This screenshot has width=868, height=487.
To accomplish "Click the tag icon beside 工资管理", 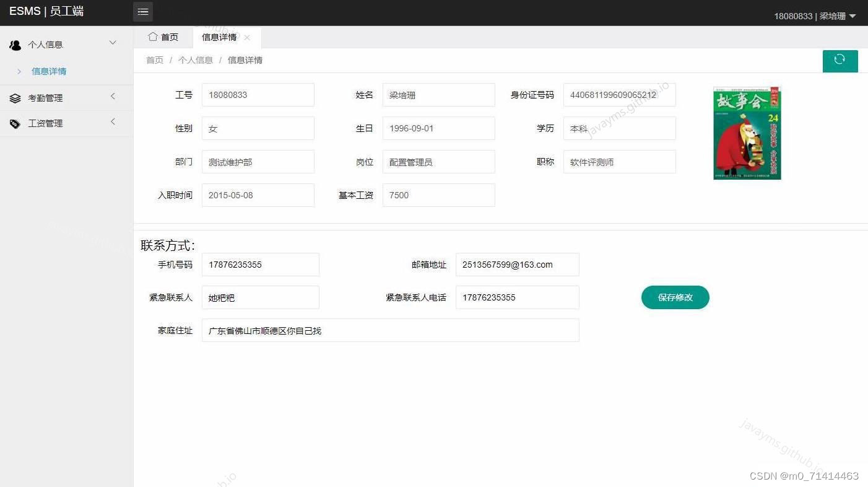I will click(x=15, y=123).
